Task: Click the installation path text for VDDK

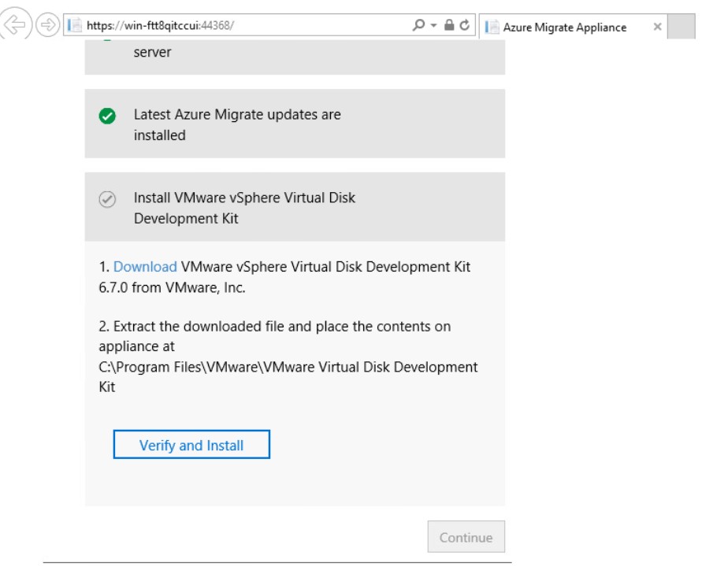Action: [x=288, y=377]
